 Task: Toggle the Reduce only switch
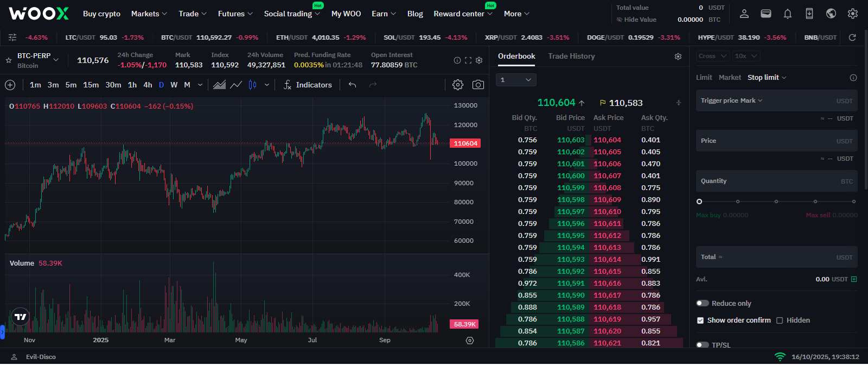tap(703, 303)
